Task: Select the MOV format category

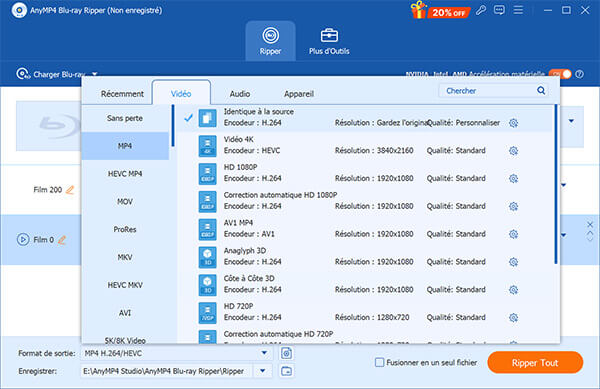Action: point(125,202)
